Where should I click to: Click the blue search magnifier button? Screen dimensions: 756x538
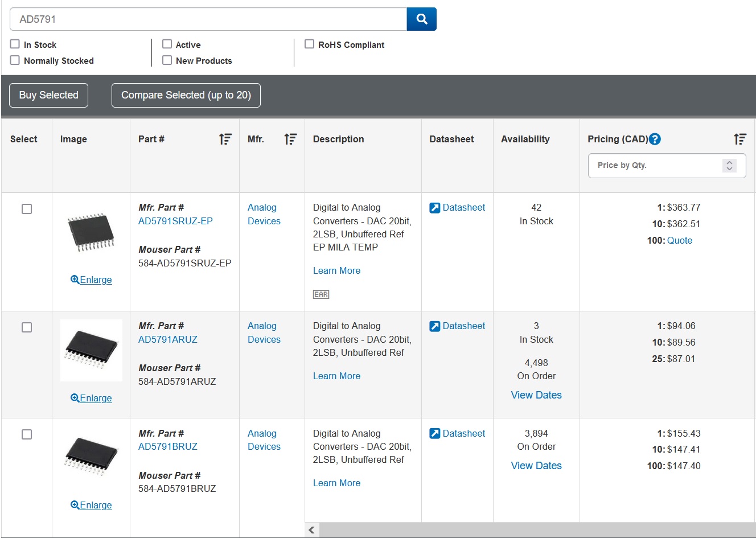pos(421,19)
